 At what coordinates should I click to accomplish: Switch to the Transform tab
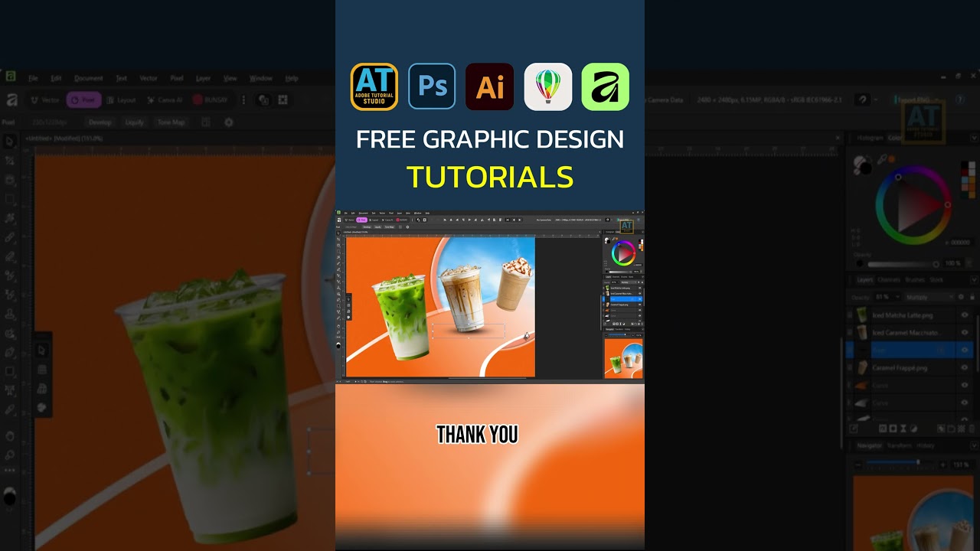pos(899,445)
